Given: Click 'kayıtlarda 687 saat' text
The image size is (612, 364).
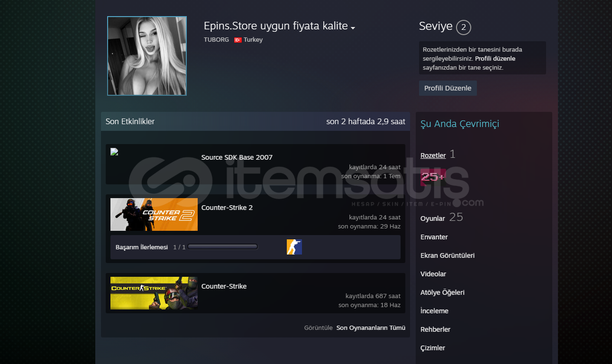Looking at the screenshot, I should tap(373, 296).
